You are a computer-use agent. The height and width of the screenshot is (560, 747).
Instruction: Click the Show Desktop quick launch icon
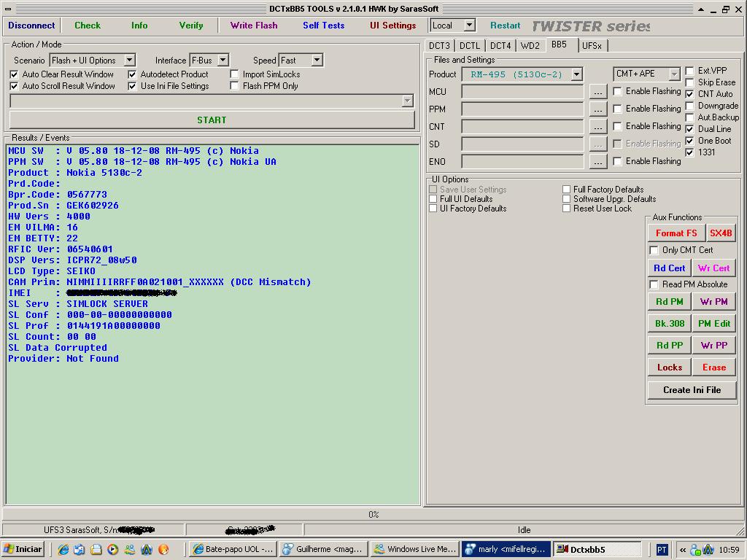coord(96,549)
